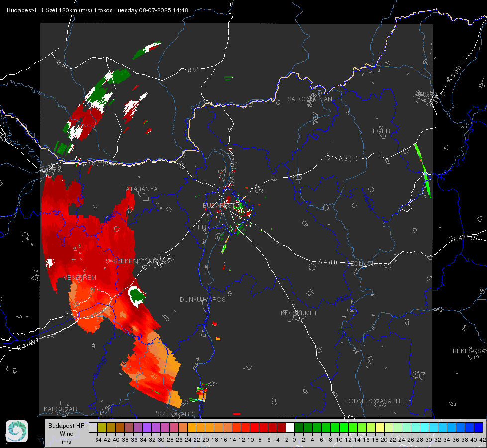
Task: Click the MISKOLC city label
Action: (x=431, y=94)
